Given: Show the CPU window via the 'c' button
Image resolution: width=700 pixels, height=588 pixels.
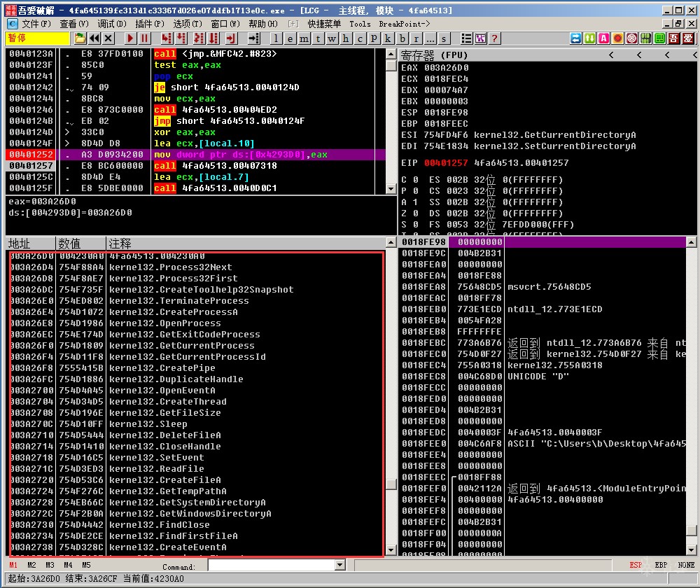Looking at the screenshot, I should [x=360, y=38].
